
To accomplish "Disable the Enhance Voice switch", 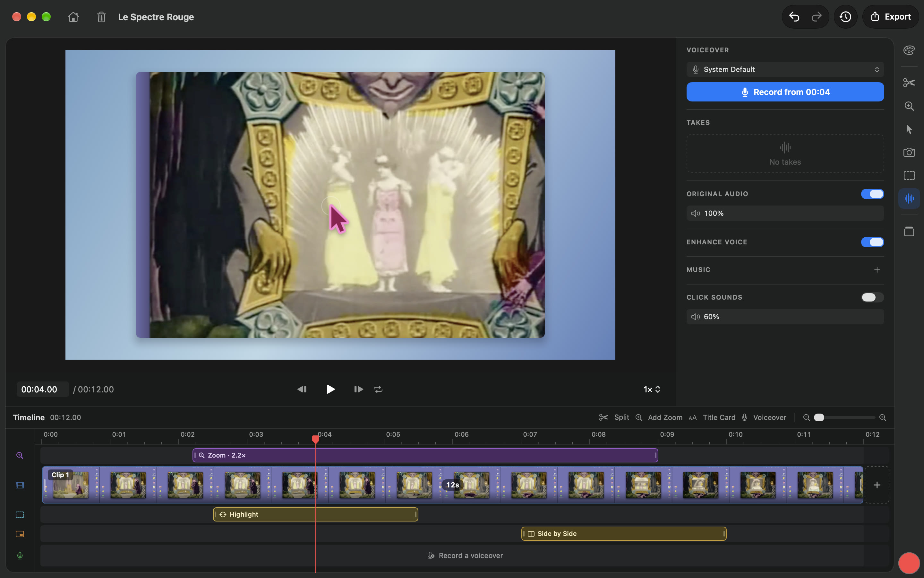I will (x=872, y=242).
